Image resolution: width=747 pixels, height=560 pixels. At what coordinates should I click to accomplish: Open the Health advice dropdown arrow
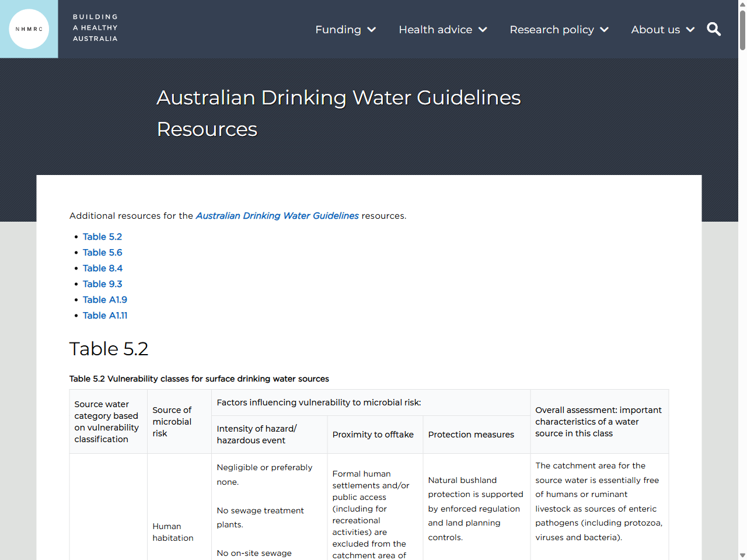coord(483,29)
